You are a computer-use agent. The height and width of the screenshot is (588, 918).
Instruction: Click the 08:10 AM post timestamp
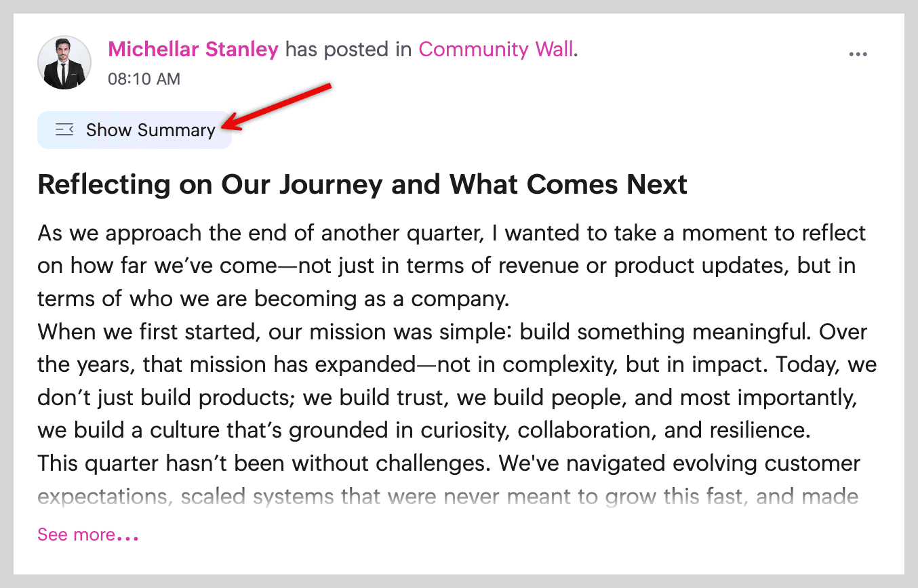click(x=144, y=79)
